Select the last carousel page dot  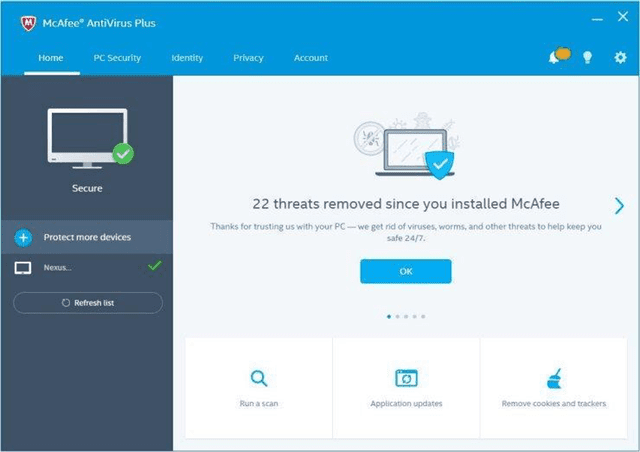(423, 316)
